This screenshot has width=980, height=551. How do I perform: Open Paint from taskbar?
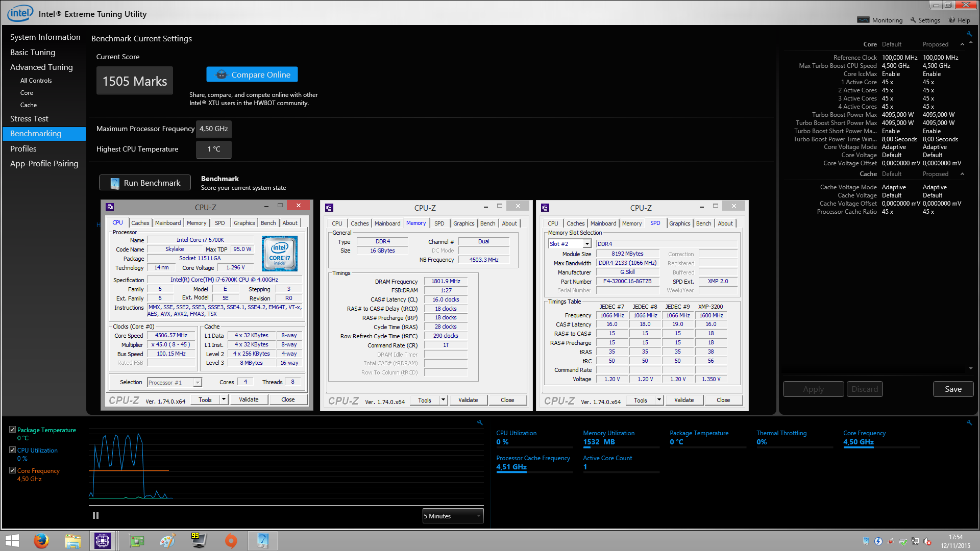167,541
